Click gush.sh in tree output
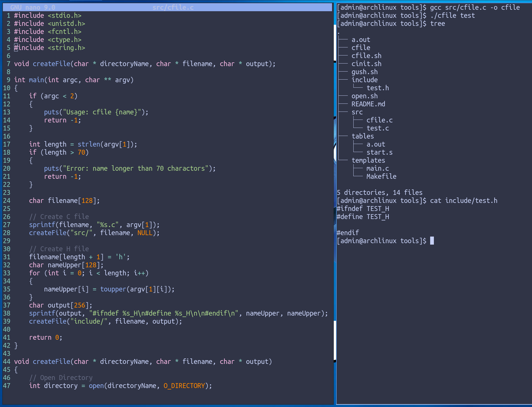The width and height of the screenshot is (532, 407). [365, 72]
